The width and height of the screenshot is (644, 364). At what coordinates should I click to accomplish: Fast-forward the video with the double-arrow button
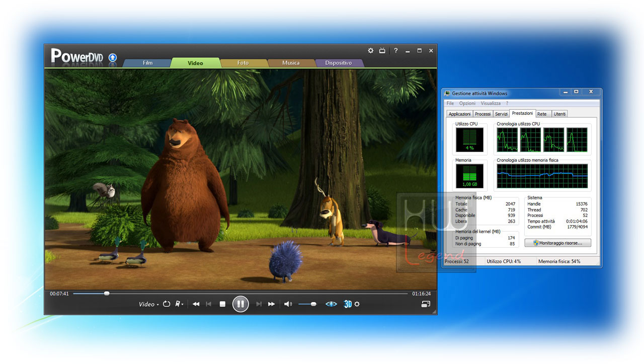pyautogui.click(x=271, y=304)
